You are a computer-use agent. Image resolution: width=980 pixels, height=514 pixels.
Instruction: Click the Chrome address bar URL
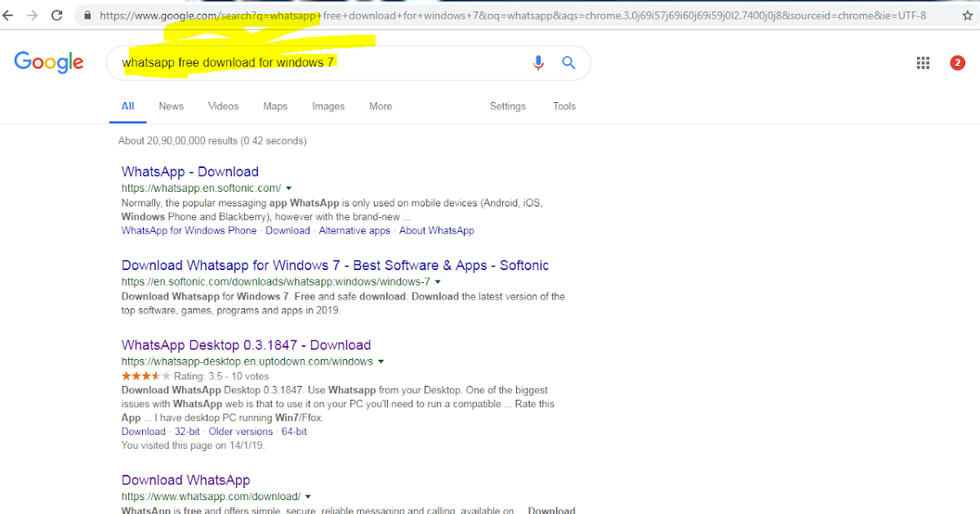513,16
